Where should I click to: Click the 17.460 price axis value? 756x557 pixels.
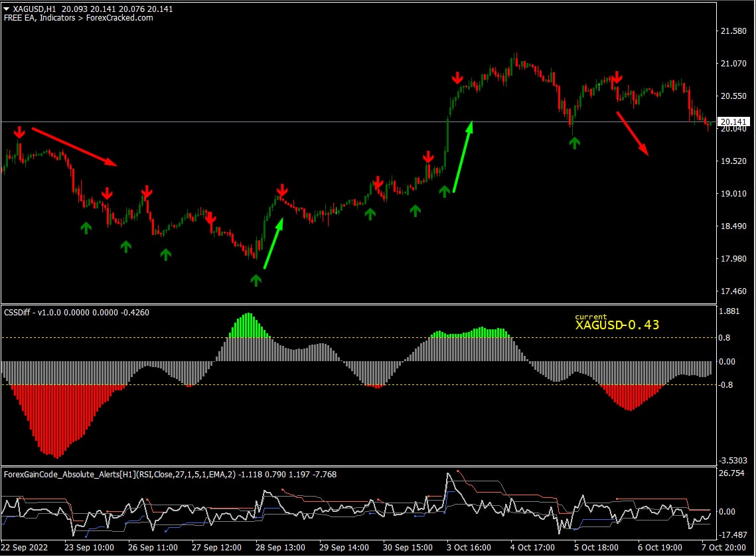click(x=733, y=291)
